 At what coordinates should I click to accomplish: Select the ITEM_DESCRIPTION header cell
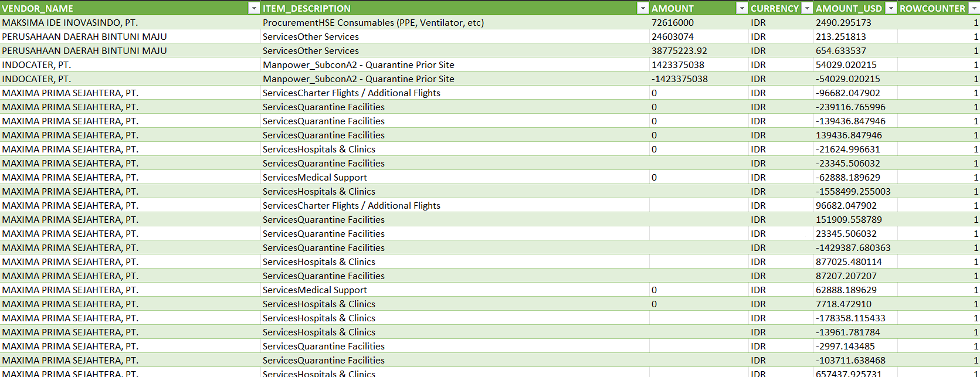pos(455,8)
